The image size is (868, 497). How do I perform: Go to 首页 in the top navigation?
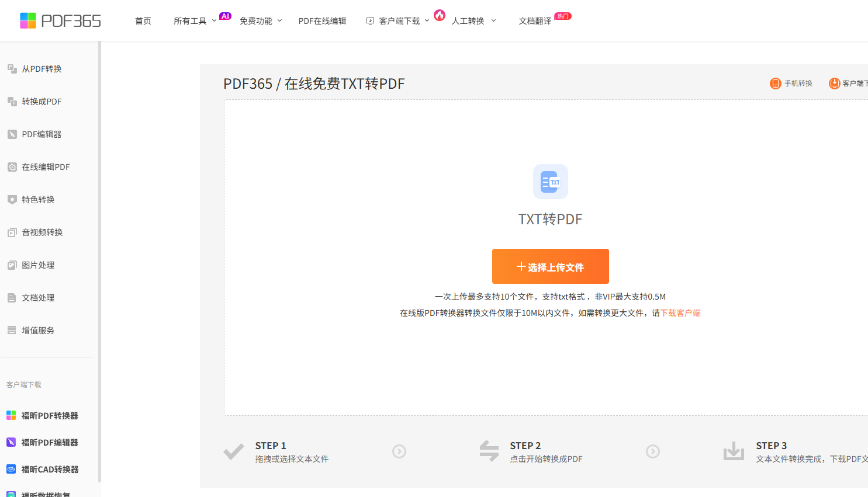[143, 21]
